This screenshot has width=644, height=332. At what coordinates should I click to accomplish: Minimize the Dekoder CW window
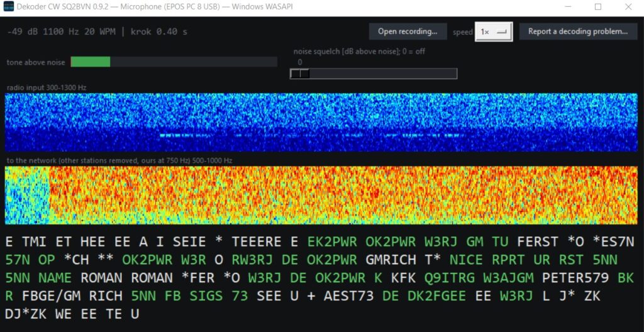coord(569,6)
